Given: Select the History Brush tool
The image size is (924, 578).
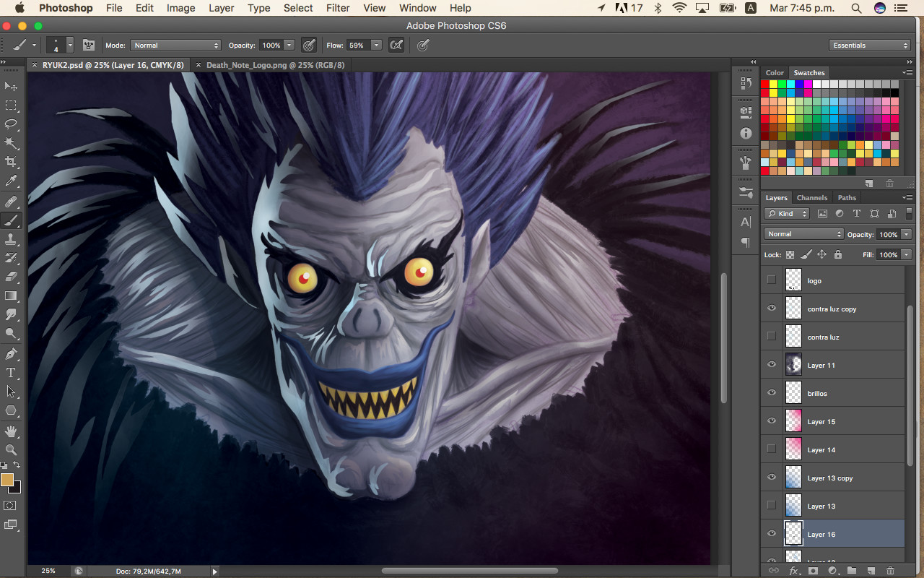Looking at the screenshot, I should pos(11,258).
